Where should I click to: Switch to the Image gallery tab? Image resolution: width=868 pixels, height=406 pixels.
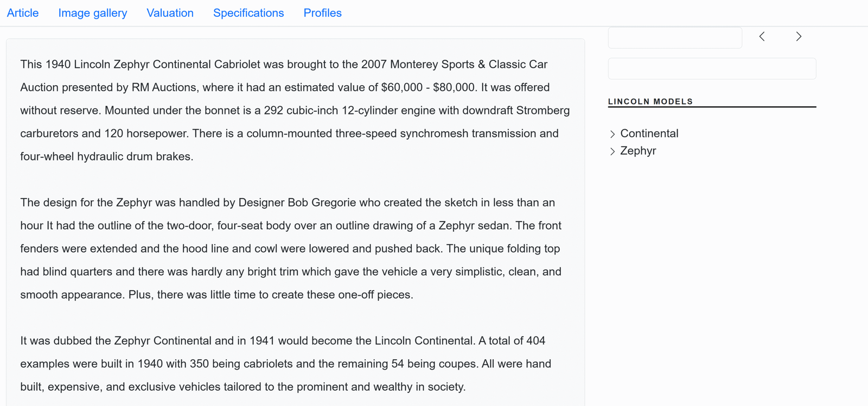pyautogui.click(x=93, y=13)
